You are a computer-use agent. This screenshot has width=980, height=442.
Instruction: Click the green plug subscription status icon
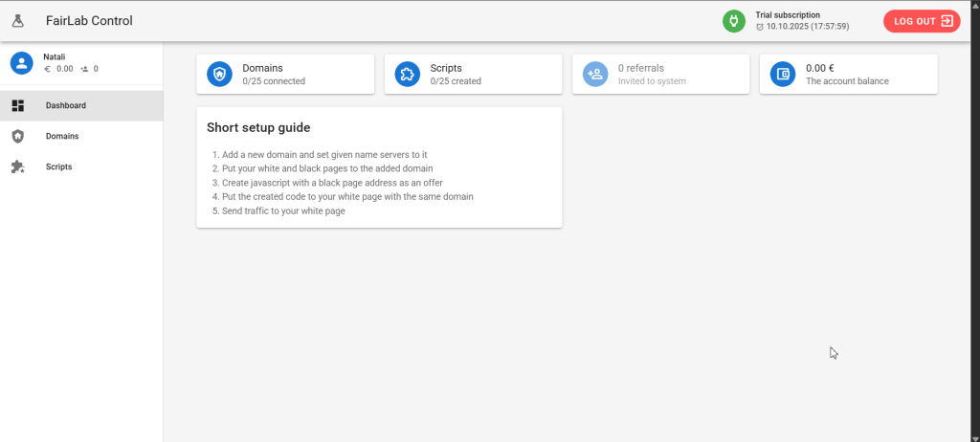pos(734,21)
